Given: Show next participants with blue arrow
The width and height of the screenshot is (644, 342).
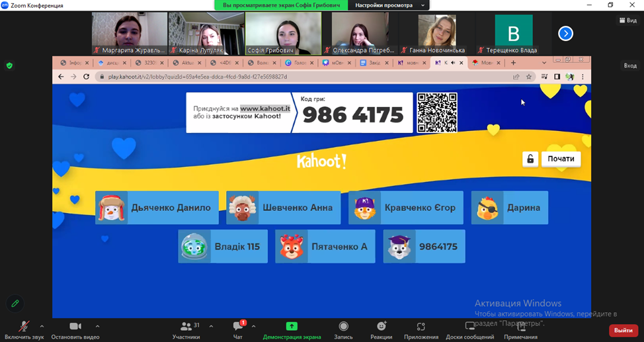Looking at the screenshot, I should coord(565,33).
